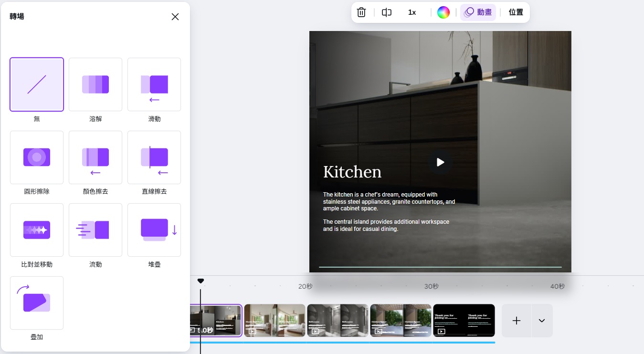Select the Master Bedroom timeline clip
Screen dimensions: 644x354
click(274, 321)
